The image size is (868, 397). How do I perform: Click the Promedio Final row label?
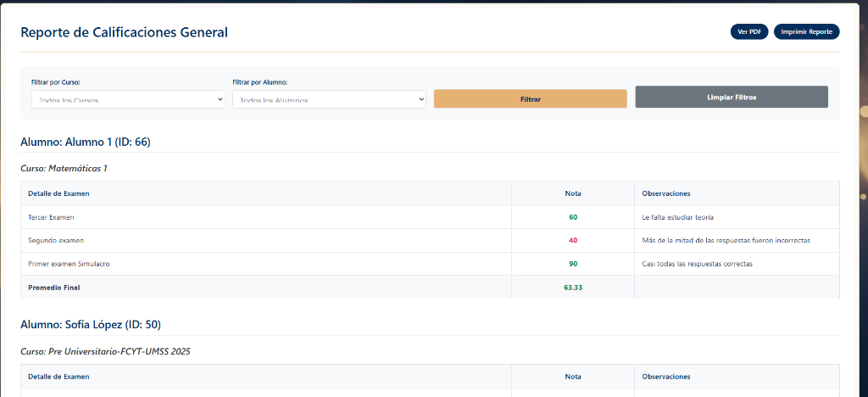[x=54, y=288]
